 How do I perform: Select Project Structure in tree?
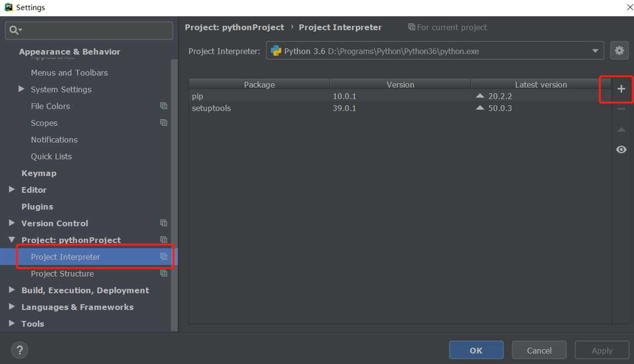coord(62,273)
